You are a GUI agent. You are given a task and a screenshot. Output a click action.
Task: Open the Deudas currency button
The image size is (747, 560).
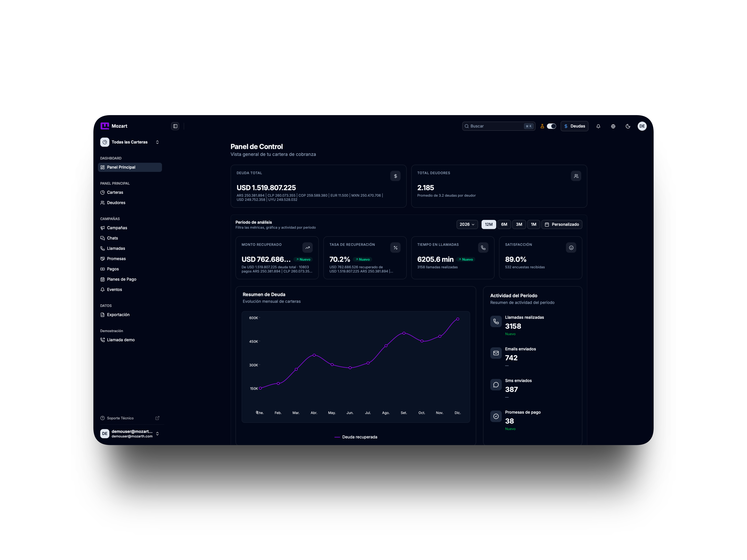[574, 126]
